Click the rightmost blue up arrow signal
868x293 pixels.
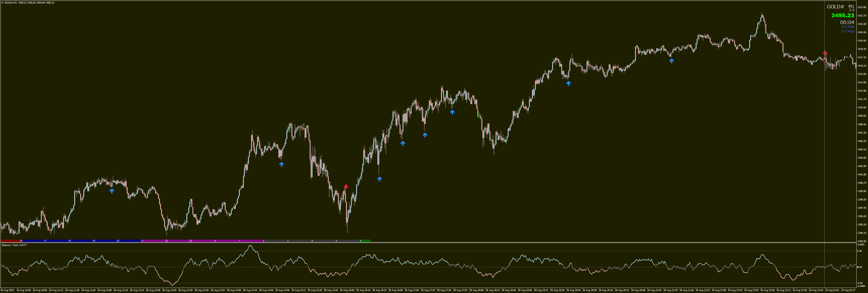tap(671, 61)
